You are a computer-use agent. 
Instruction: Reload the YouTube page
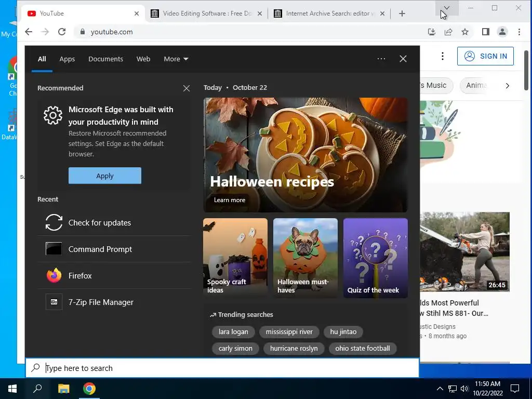pos(62,32)
